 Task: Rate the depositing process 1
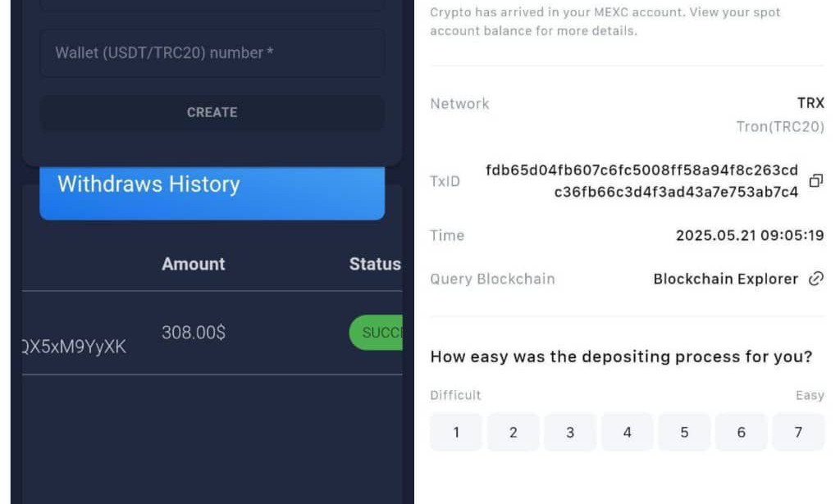tap(456, 433)
